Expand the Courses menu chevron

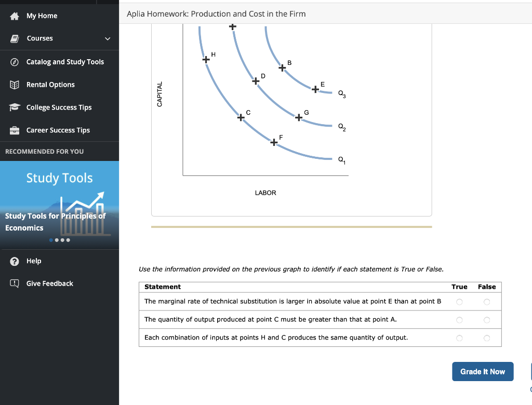tap(107, 38)
